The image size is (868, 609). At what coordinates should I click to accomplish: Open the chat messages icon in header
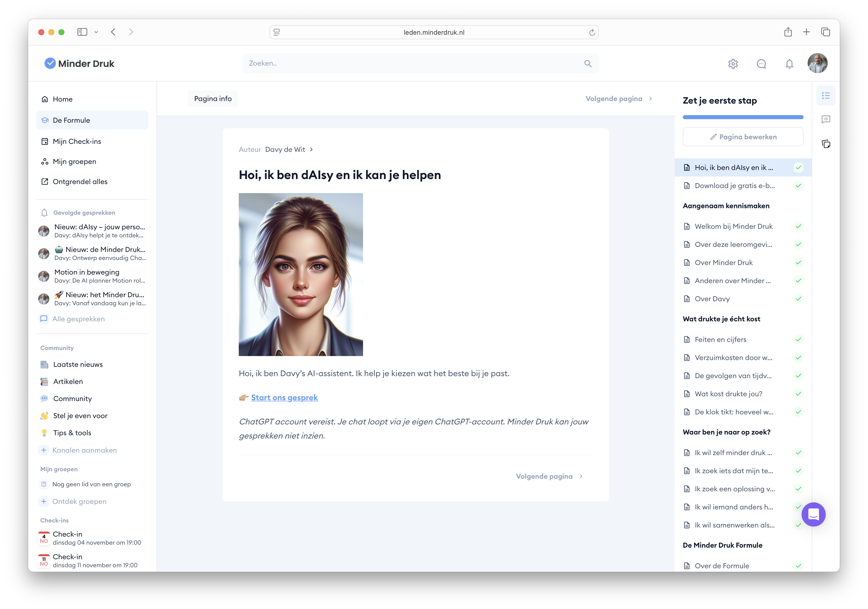click(761, 63)
